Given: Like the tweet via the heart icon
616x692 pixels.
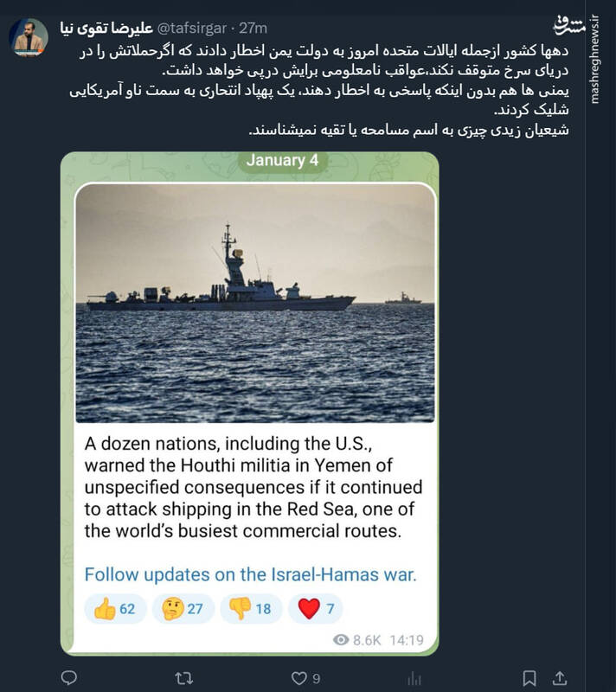Looking at the screenshot, I should pos(299,677).
